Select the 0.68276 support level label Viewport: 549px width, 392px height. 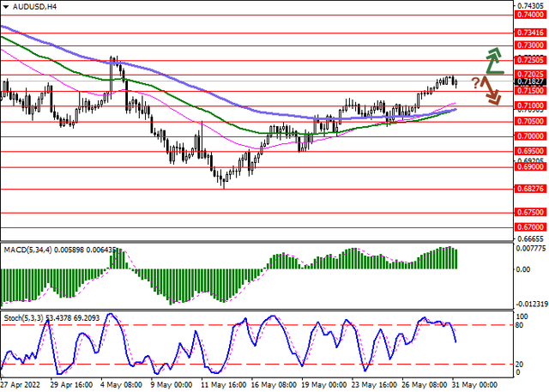tap(532, 188)
